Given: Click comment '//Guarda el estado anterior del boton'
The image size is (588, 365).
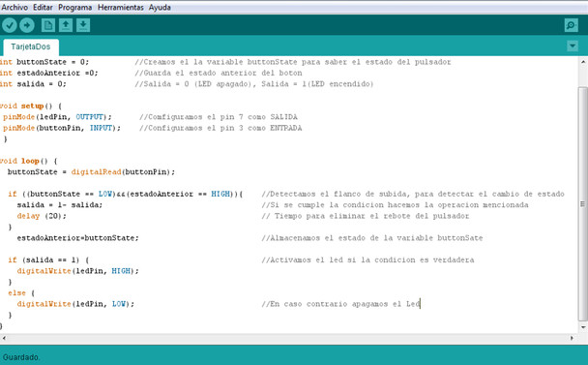Looking at the screenshot, I should (x=219, y=73).
